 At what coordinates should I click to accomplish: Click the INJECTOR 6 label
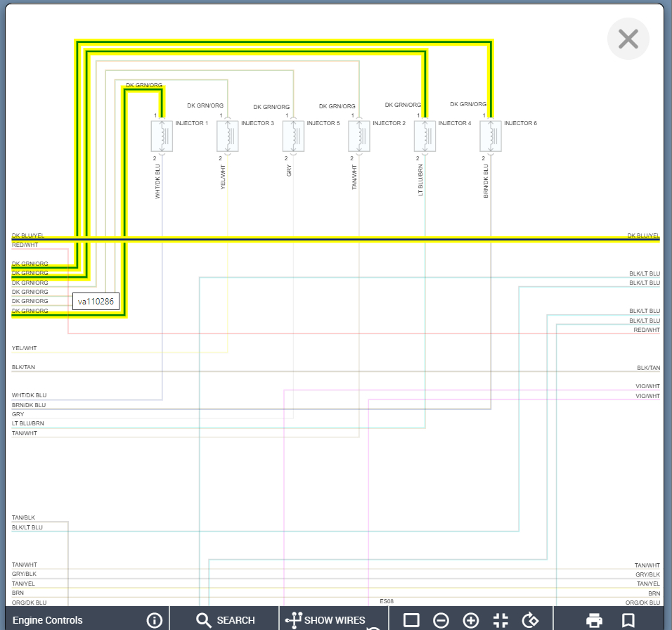point(520,123)
